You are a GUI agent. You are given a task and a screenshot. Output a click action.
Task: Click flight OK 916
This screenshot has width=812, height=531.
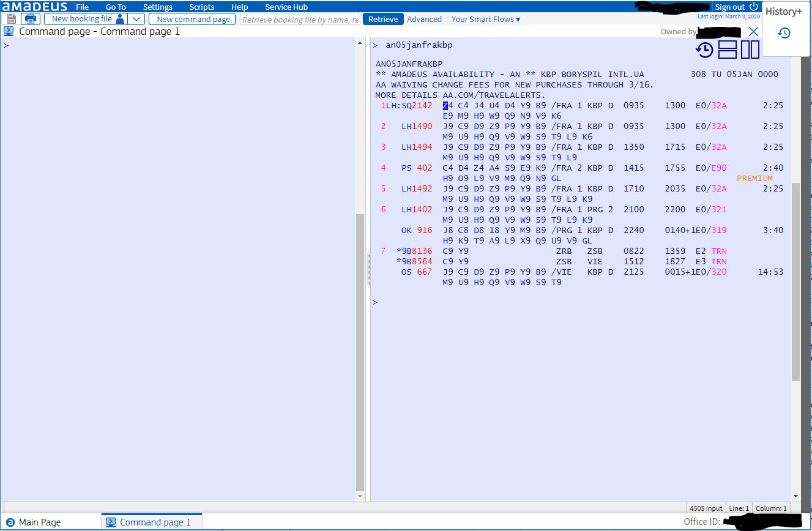coord(417,230)
